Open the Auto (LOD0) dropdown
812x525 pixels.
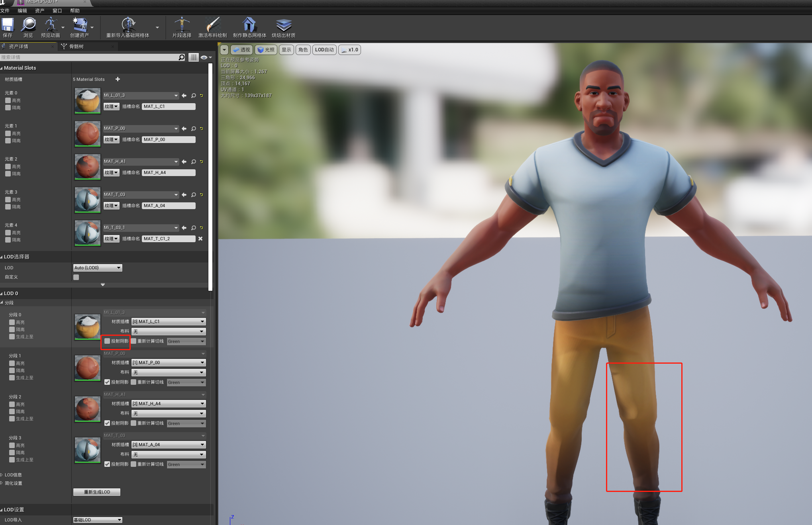[98, 268]
